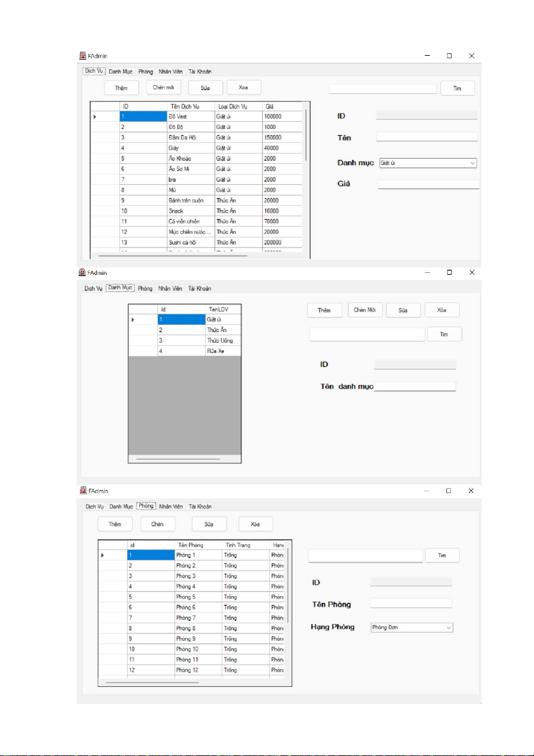534x756 pixels.
Task: Click the Tên input field in services window
Action: tap(427, 137)
